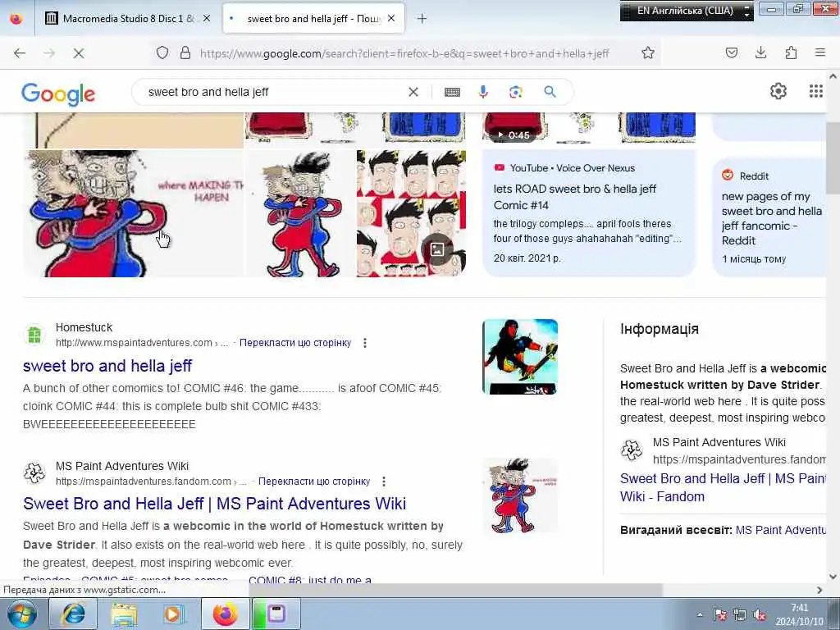
Task: Click the EN language bar indicator
Action: click(685, 11)
